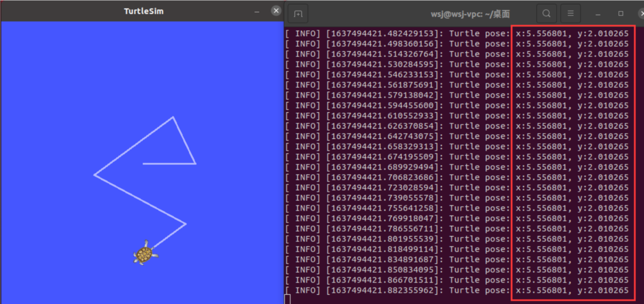
Task: Select log line with timestamp 1637494421.723028594
Action: [x=457, y=188]
